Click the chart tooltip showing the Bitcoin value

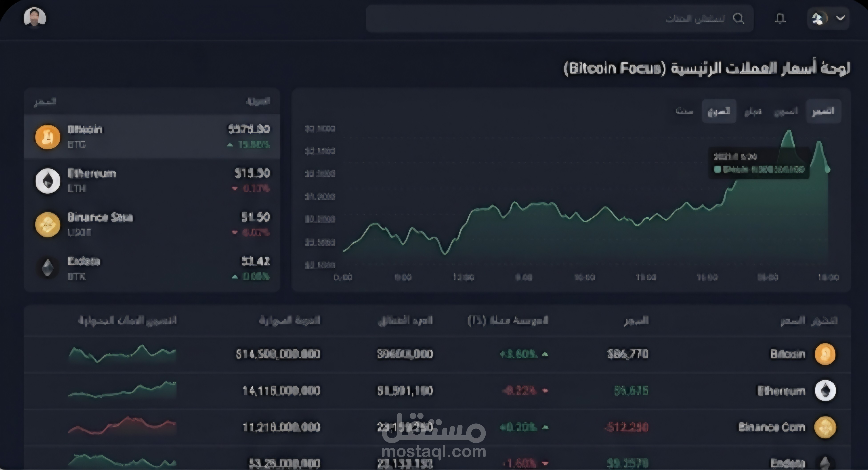click(759, 163)
